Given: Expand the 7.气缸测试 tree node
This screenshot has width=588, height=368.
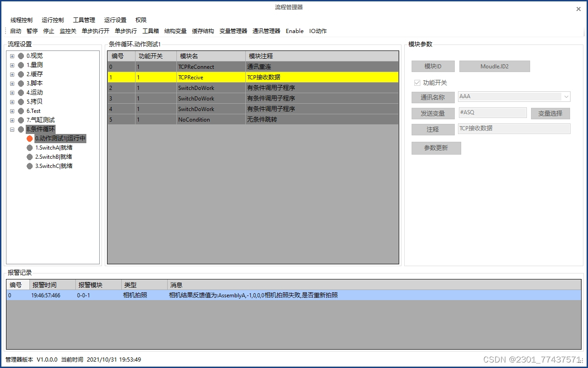Looking at the screenshot, I should click(x=12, y=120).
